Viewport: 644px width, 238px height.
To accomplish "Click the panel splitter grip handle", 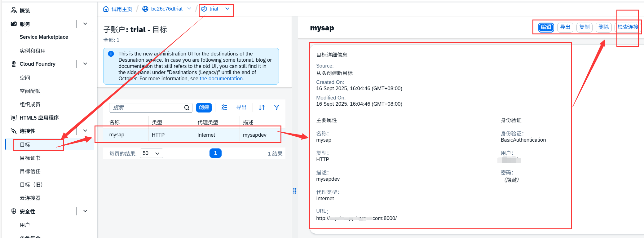I will [x=295, y=191].
